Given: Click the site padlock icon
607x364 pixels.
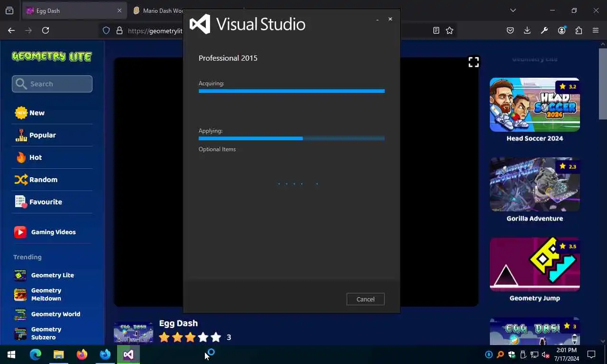Looking at the screenshot, I should tap(120, 30).
